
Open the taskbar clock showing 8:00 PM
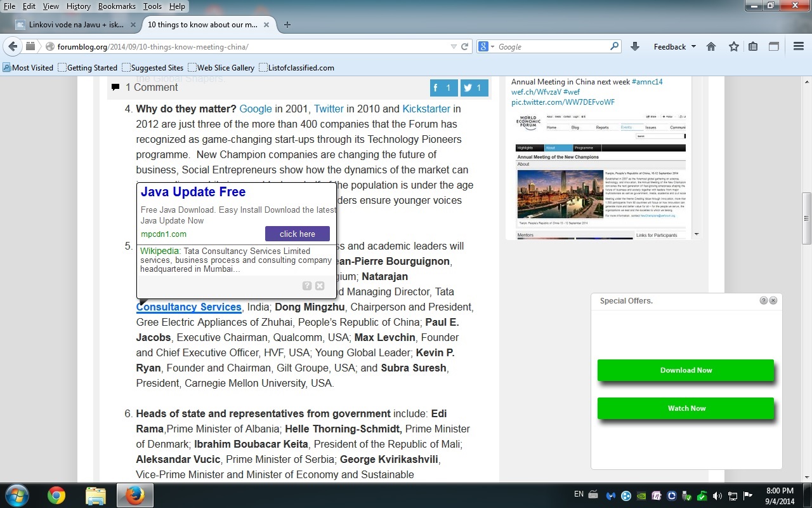[x=780, y=496]
